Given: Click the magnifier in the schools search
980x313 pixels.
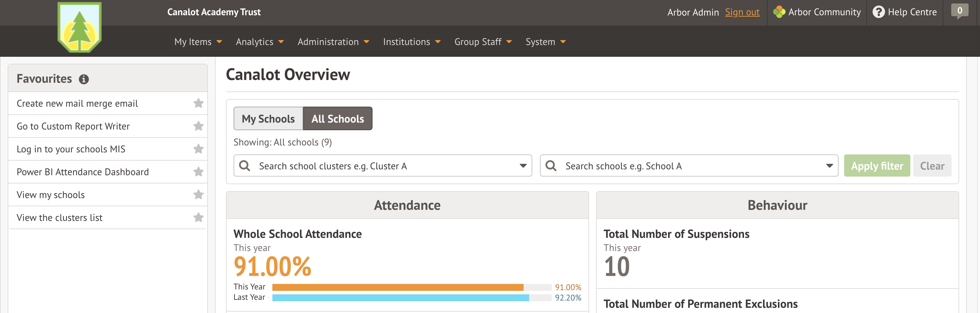Looking at the screenshot, I should 552,166.
